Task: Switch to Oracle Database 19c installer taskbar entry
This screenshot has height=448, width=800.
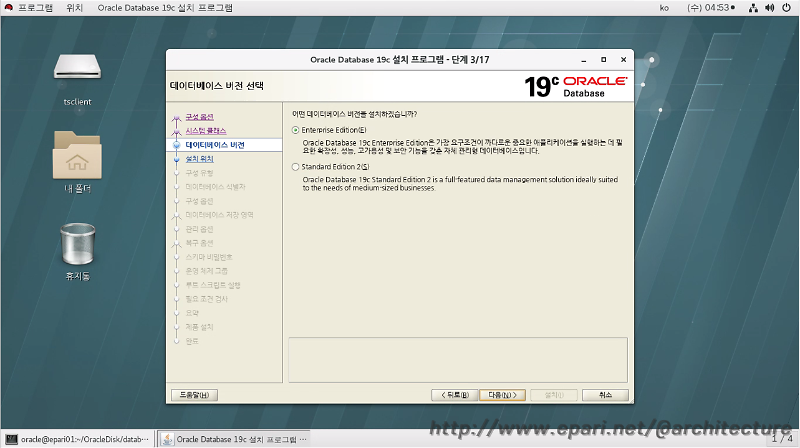Action: [234, 439]
